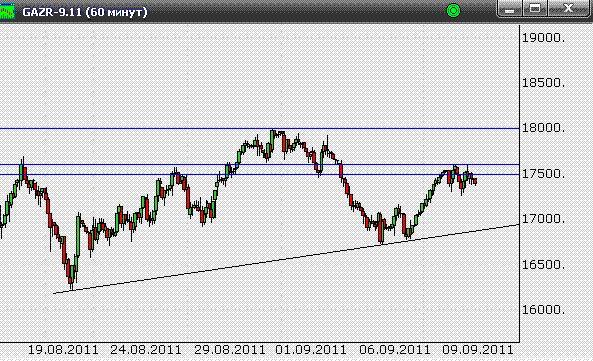
Task: Close the GAZR-9.11 chart window
Action: [568, 9]
